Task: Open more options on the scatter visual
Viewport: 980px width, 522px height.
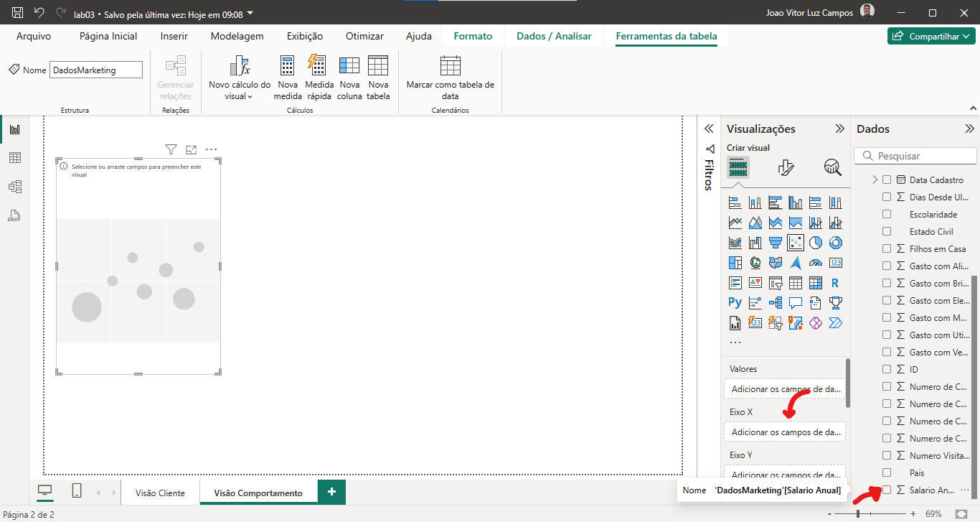Action: click(x=211, y=149)
